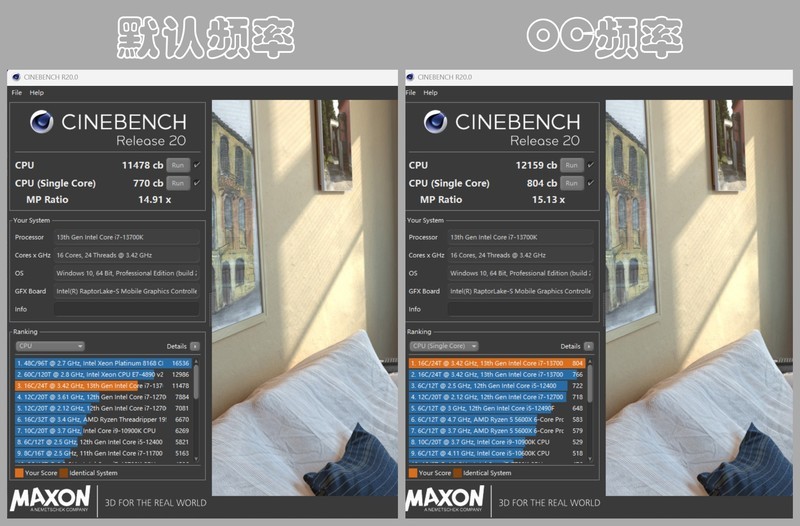Select Ryzen Threadripper row scoring 6670
The height and width of the screenshot is (526, 800).
click(x=103, y=419)
